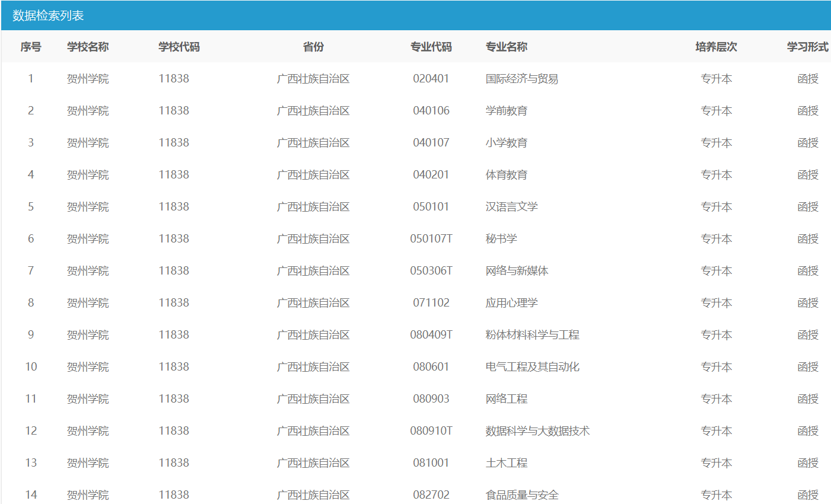This screenshot has width=831, height=504.
Task: Click the 数据检索列表 panel title
Action: pos(48,15)
